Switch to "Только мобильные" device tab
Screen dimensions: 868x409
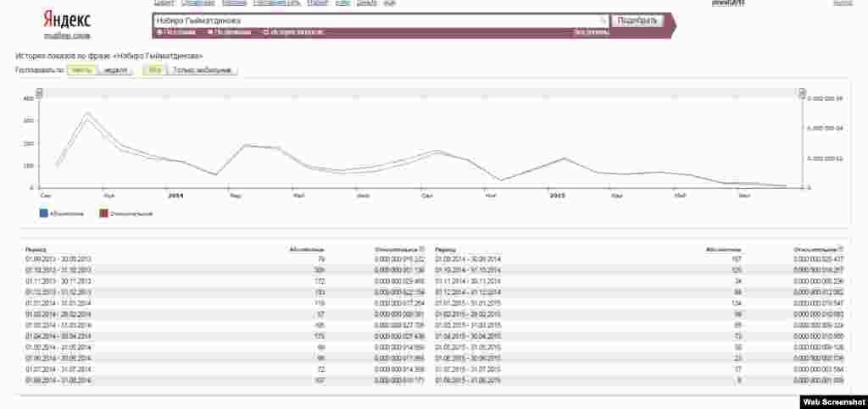point(202,70)
